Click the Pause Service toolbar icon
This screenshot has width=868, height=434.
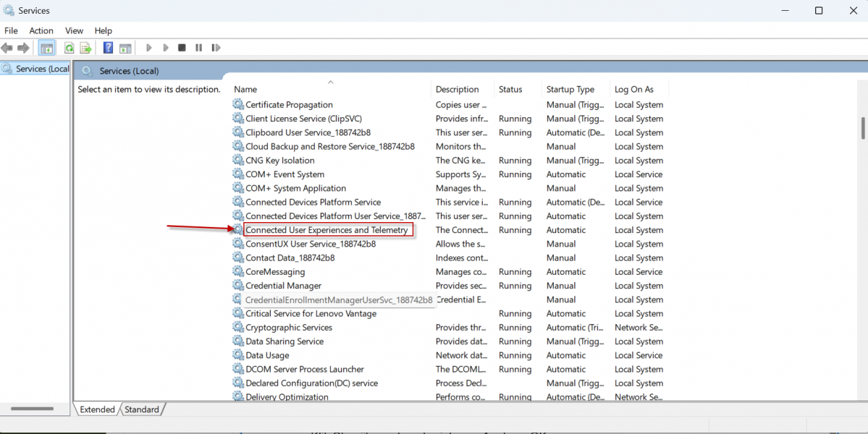(198, 48)
